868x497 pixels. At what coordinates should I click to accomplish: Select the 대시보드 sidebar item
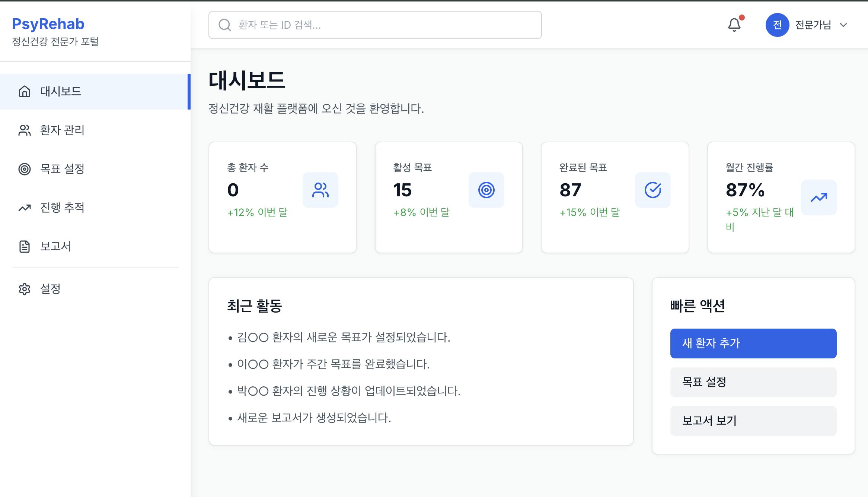tap(95, 91)
